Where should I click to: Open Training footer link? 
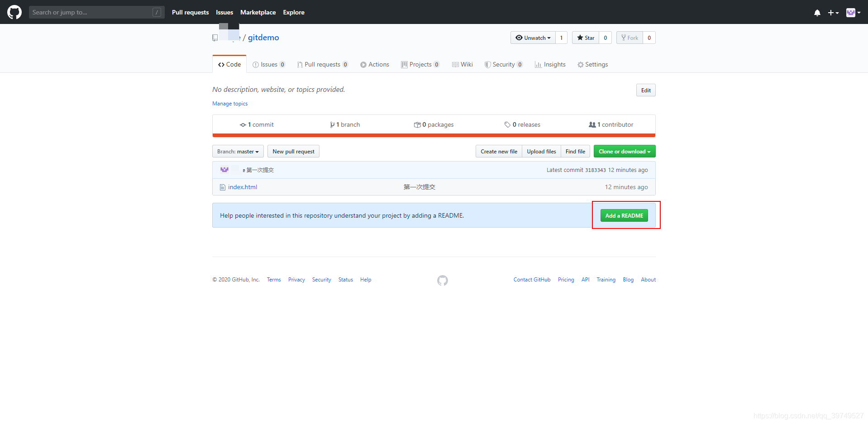606,280
